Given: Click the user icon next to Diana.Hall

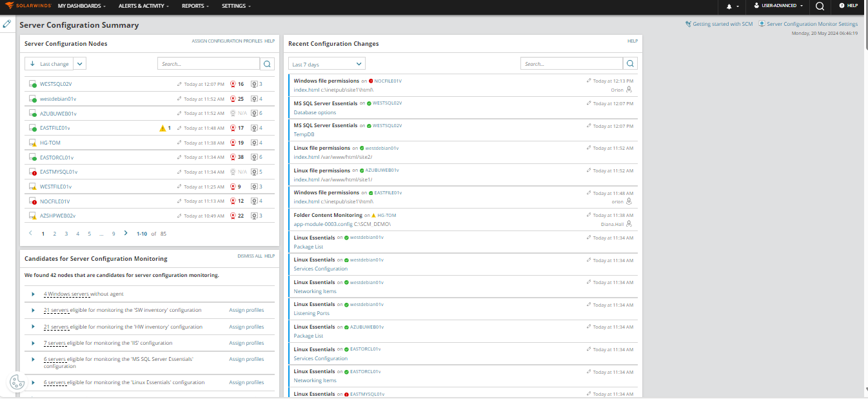Looking at the screenshot, I should (629, 224).
